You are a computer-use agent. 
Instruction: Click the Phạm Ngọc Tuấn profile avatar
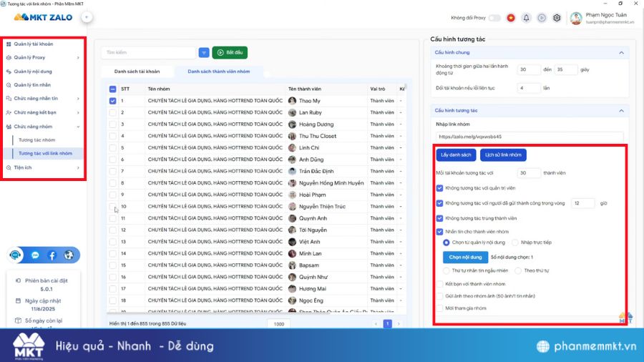(x=576, y=18)
